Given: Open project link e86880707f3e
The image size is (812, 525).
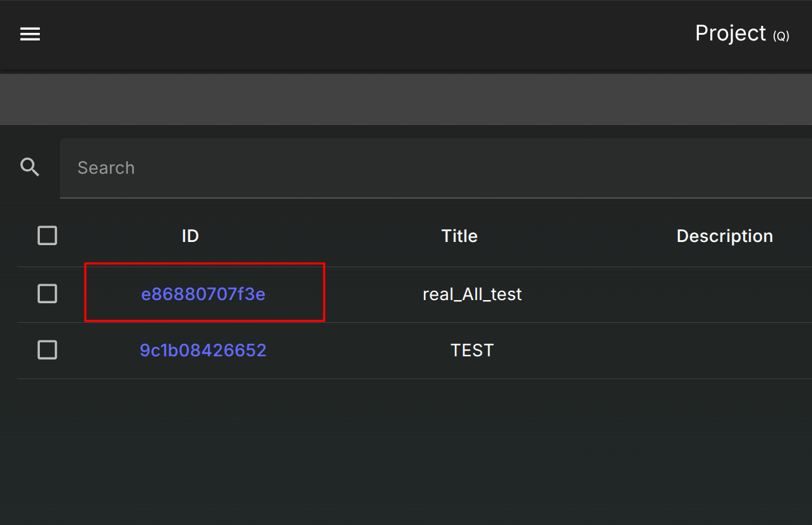Looking at the screenshot, I should (x=203, y=294).
